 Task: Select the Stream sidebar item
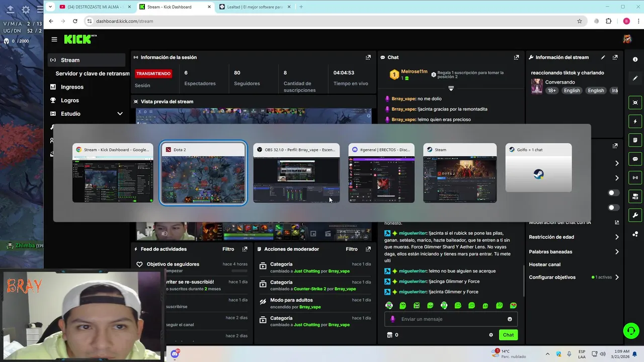86,60
